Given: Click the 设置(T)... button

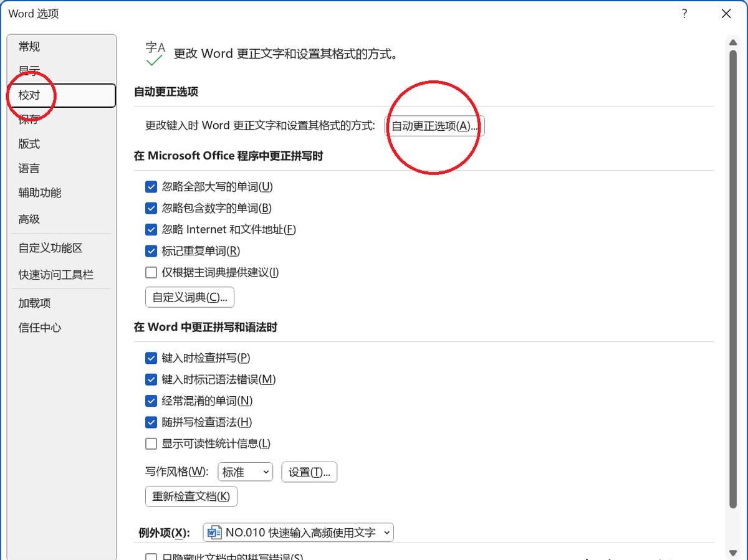Looking at the screenshot, I should point(309,472).
